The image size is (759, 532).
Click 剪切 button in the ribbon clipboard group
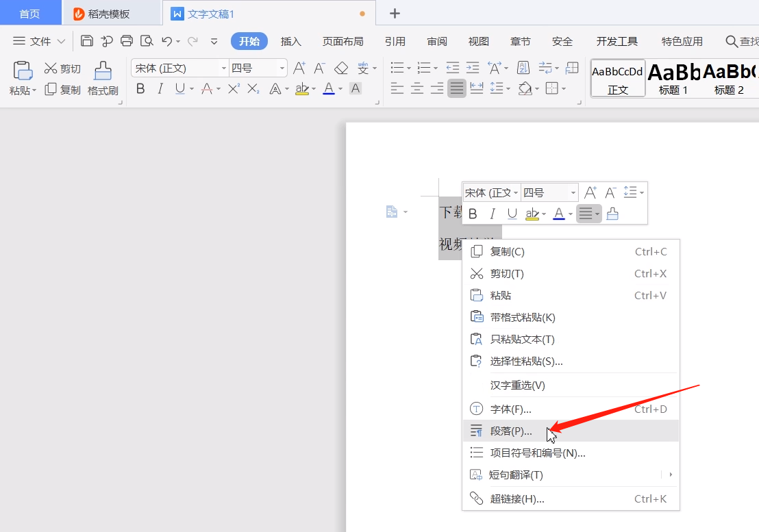tap(62, 68)
